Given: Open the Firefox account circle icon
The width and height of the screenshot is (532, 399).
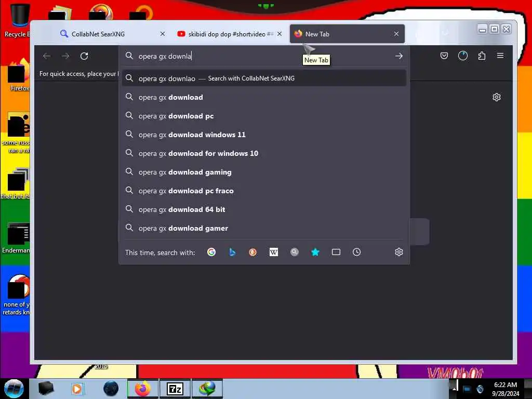Looking at the screenshot, I should coord(463,56).
